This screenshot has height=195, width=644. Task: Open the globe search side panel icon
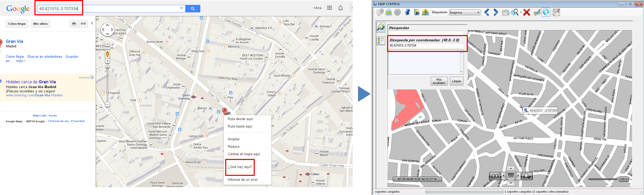click(x=381, y=27)
